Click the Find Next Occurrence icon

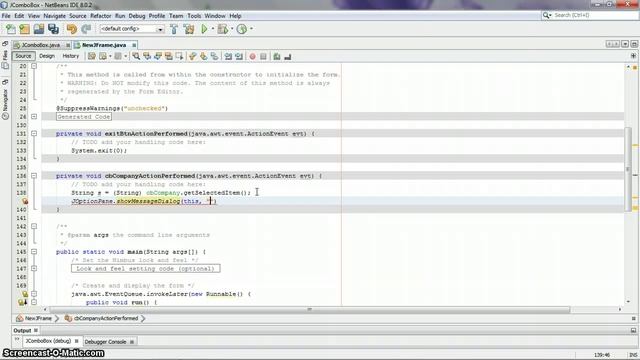point(158,56)
